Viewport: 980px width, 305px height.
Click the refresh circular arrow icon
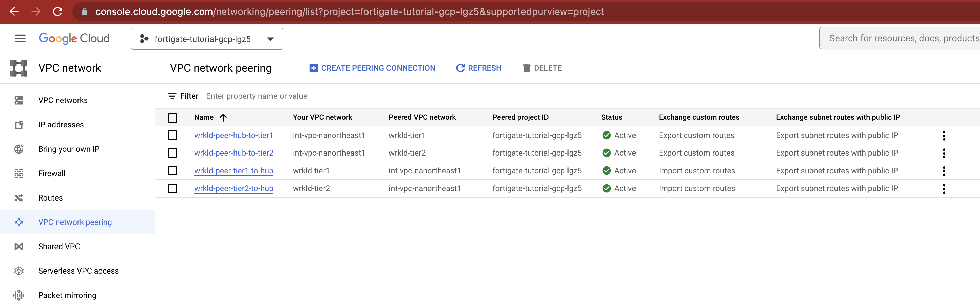(461, 68)
